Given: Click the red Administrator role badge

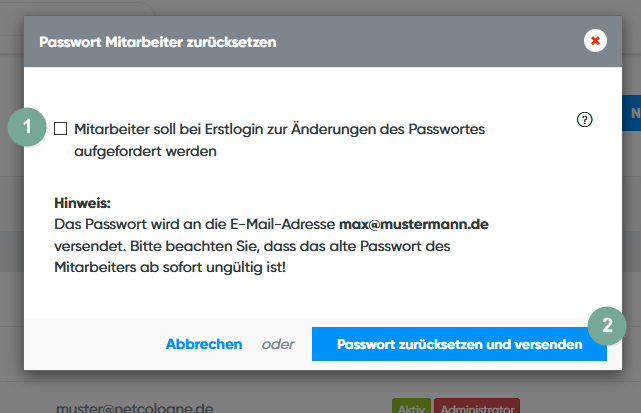Looking at the screenshot, I should click(x=477, y=407).
